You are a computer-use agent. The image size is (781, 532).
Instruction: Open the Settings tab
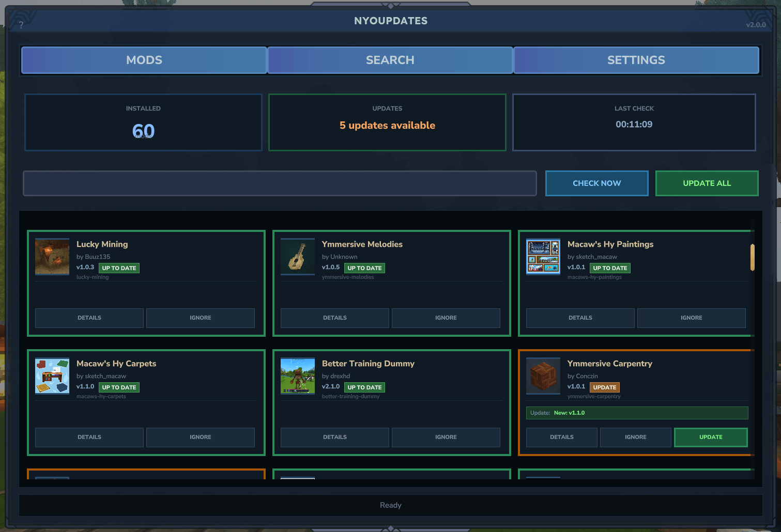coord(636,60)
